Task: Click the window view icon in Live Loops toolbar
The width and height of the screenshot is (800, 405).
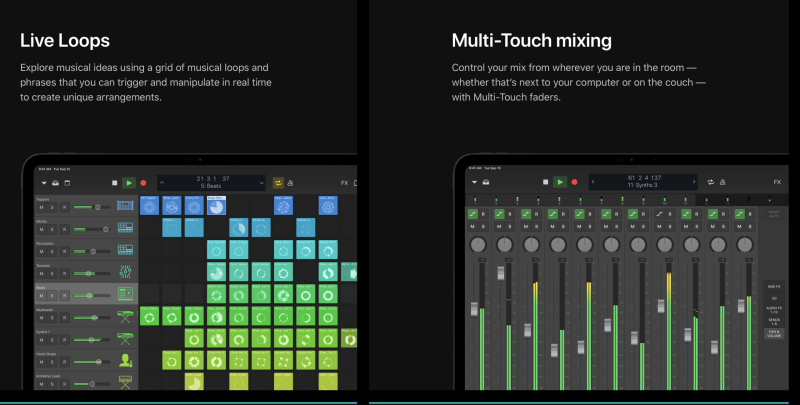Action: tap(67, 183)
